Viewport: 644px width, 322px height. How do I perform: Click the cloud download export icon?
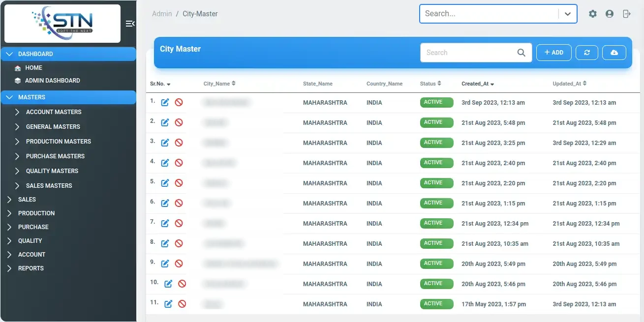tap(614, 53)
